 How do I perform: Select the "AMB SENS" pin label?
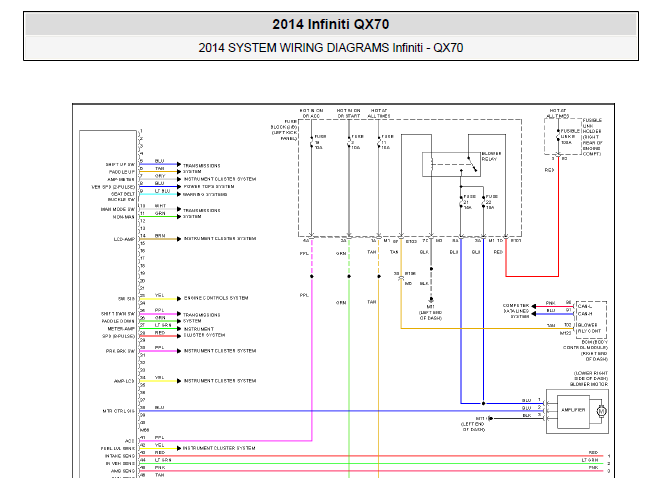tap(123, 471)
